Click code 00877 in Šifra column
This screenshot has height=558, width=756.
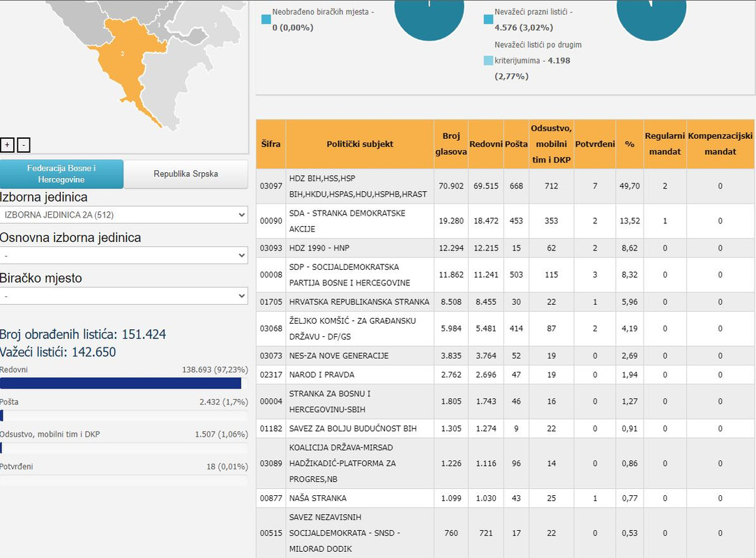click(x=271, y=498)
